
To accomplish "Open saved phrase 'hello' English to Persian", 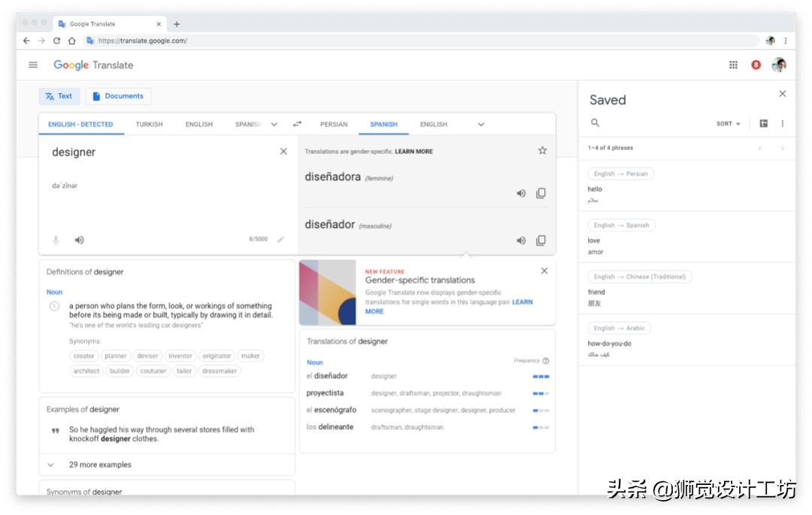I will pos(686,185).
